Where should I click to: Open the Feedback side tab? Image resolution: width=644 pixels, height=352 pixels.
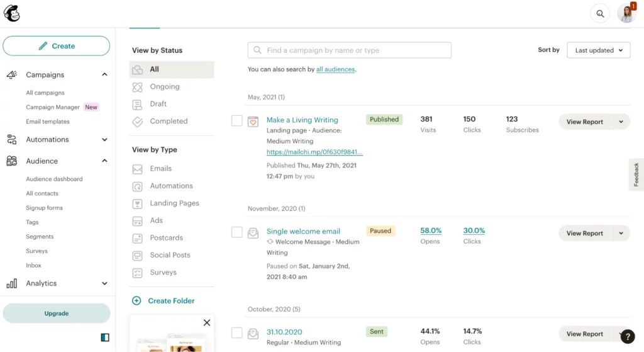click(x=636, y=174)
